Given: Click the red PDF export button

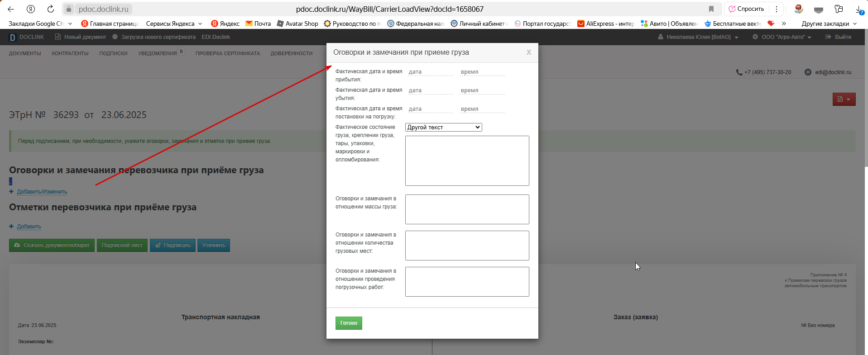Looking at the screenshot, I should [x=844, y=99].
